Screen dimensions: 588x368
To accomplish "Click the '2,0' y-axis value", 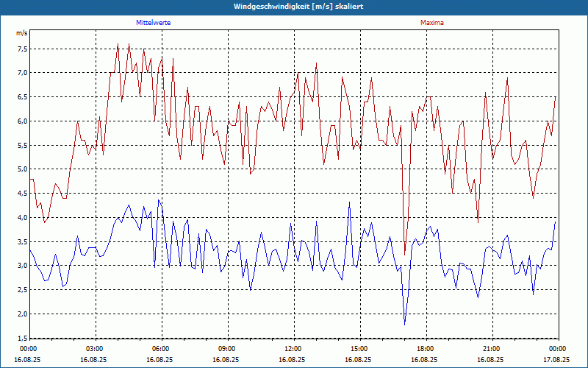I will click(23, 314).
